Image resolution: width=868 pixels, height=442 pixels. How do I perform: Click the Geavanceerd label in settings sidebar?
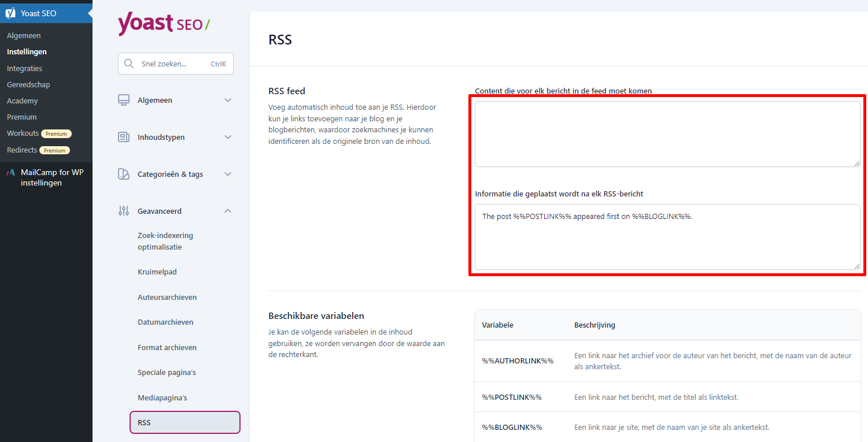click(x=160, y=211)
